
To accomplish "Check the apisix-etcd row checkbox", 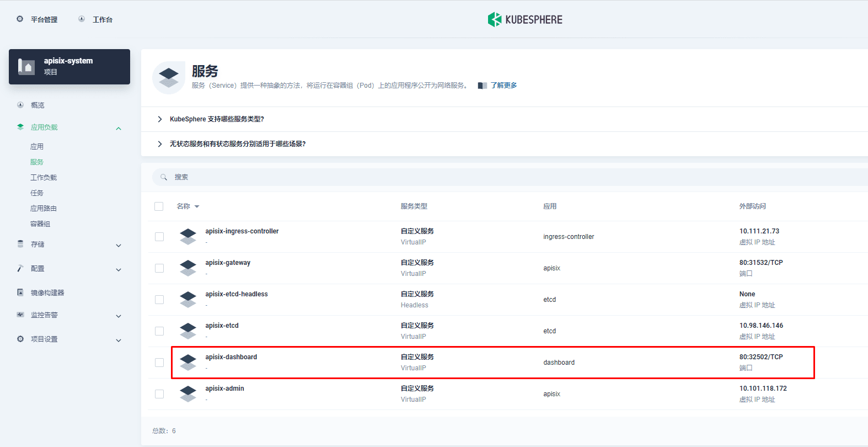I will pyautogui.click(x=159, y=331).
